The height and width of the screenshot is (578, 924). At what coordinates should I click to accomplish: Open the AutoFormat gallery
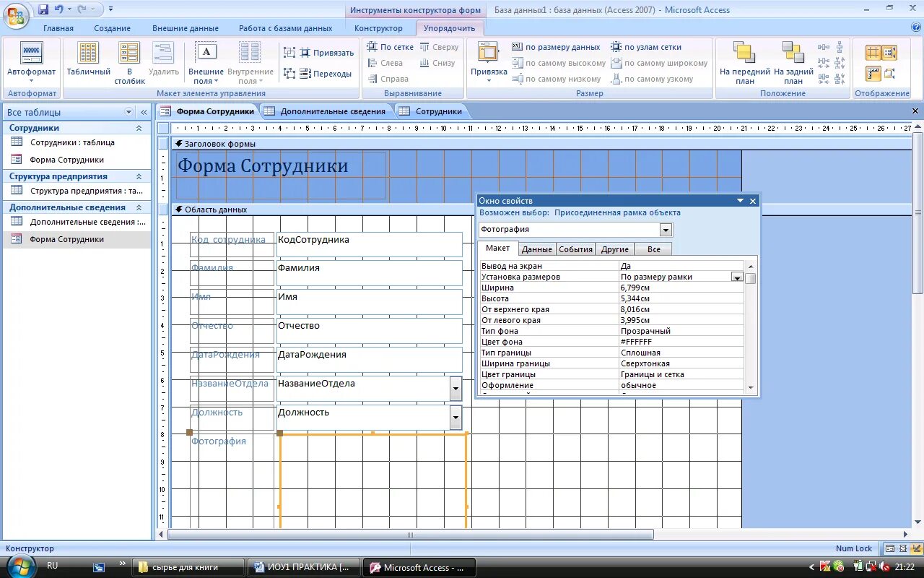31,62
